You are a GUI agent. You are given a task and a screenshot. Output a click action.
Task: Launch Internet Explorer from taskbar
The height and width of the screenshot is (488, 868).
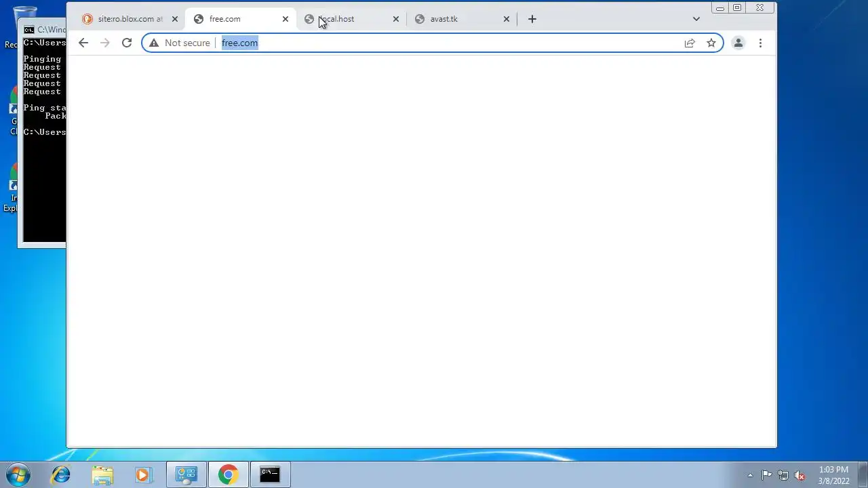pyautogui.click(x=61, y=474)
